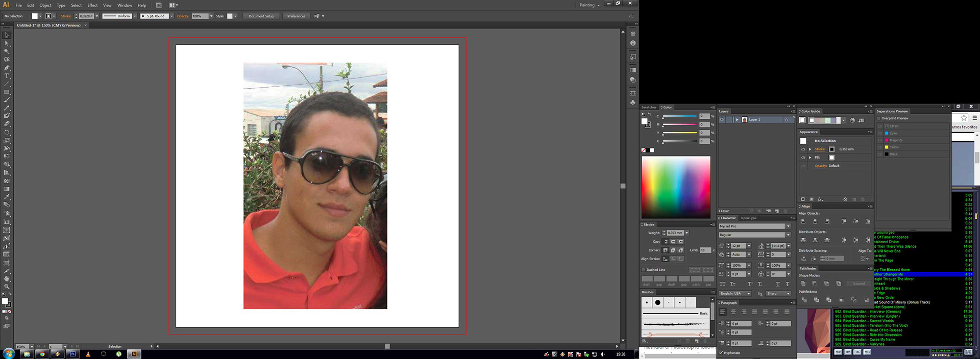Apply Round Join corner in the Stroke panel

point(673,250)
